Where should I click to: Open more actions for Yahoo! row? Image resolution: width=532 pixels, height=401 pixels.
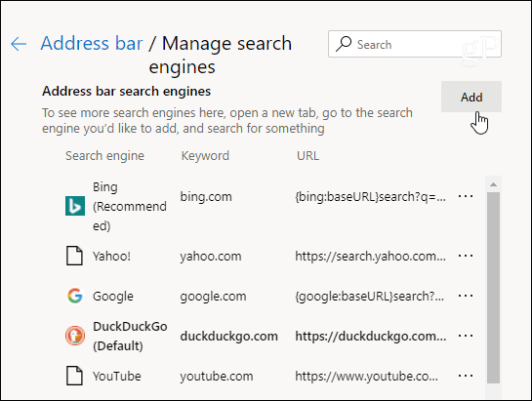(466, 256)
